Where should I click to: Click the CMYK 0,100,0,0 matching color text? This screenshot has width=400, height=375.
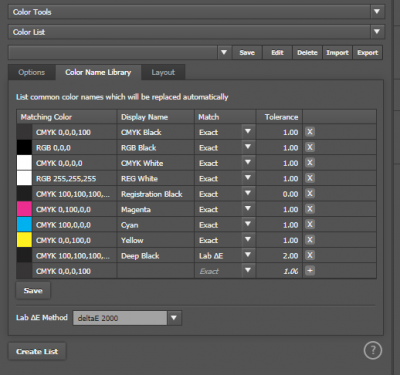pos(63,210)
